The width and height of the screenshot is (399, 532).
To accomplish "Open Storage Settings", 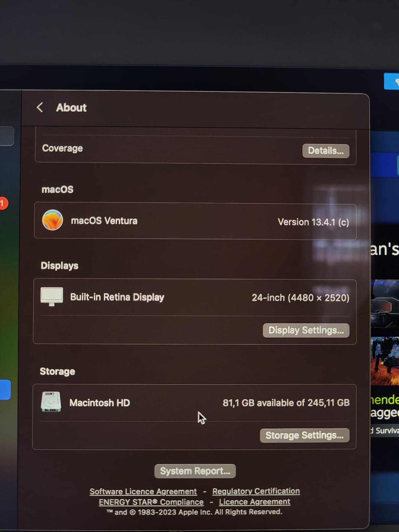I will tap(305, 435).
